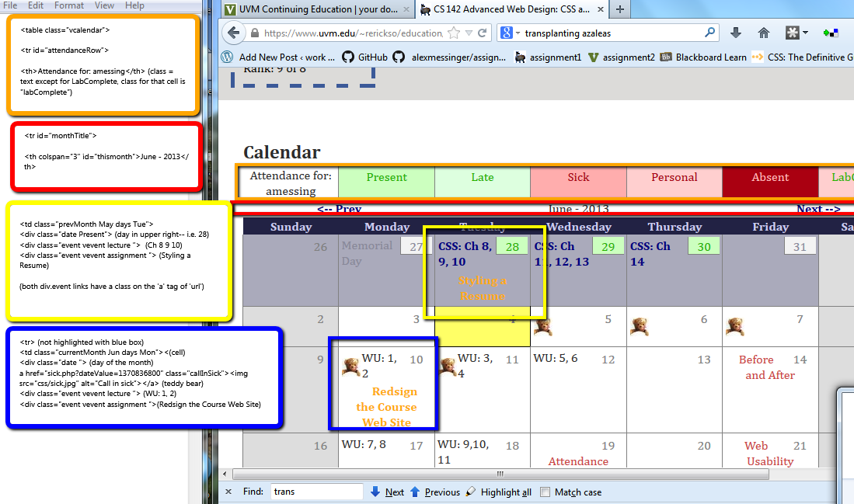Open a new browser tab

click(619, 9)
